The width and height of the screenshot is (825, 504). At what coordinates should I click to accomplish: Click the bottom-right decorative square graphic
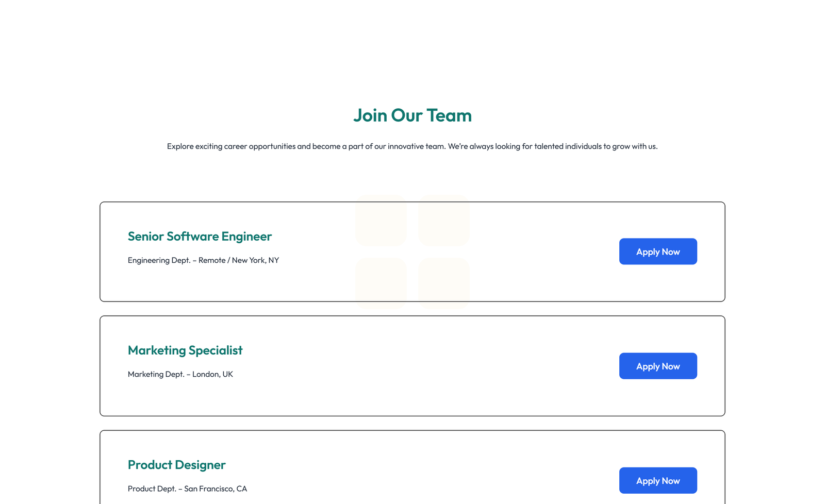click(444, 283)
